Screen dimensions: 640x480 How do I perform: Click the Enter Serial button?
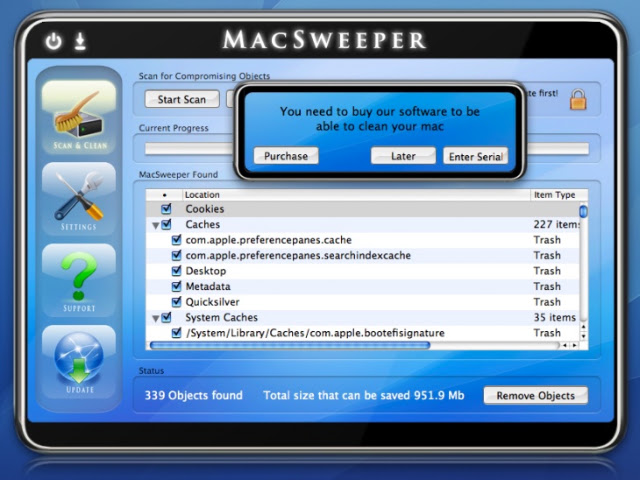point(476,156)
